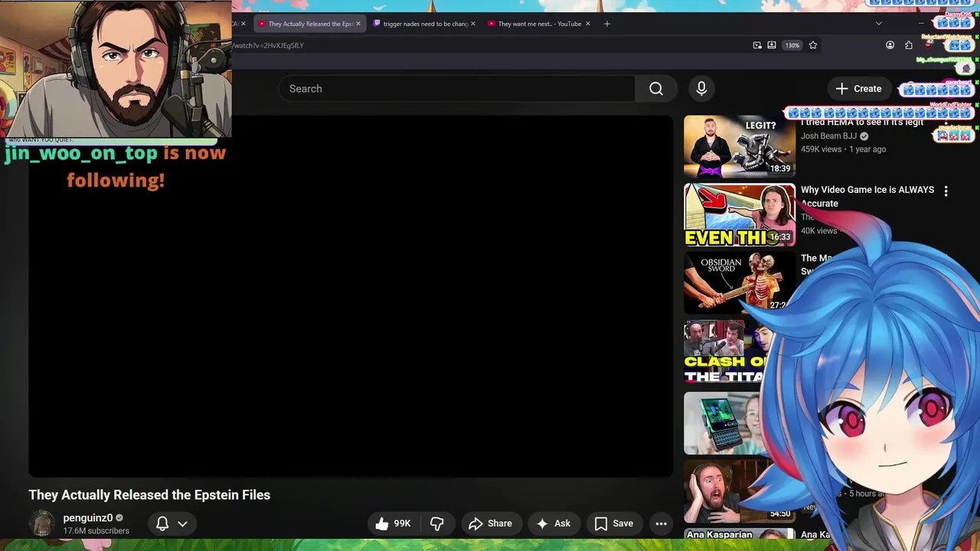Viewport: 980px width, 551px height.
Task: Click the '17.6M subscribers' text
Action: (96, 531)
